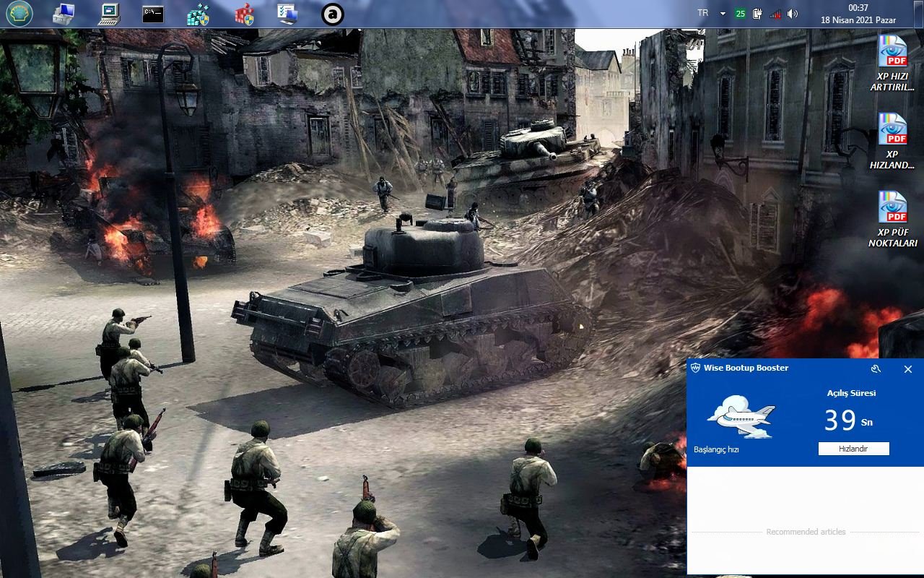Click the Hızlandır button

tap(853, 449)
